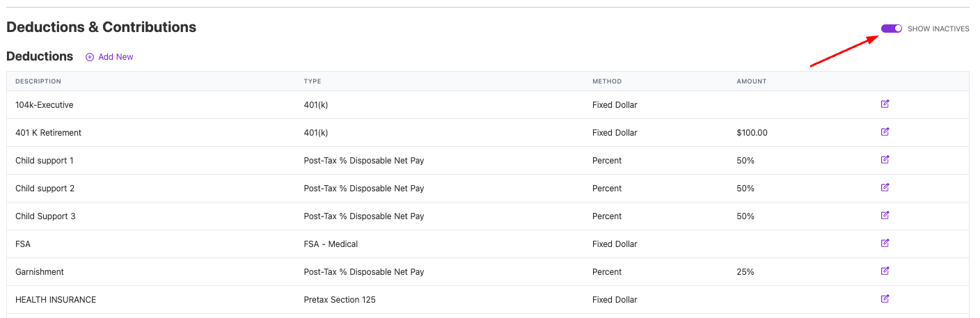This screenshot has width=980, height=318.
Task: Select the $100.00 amount cell
Action: click(x=752, y=133)
